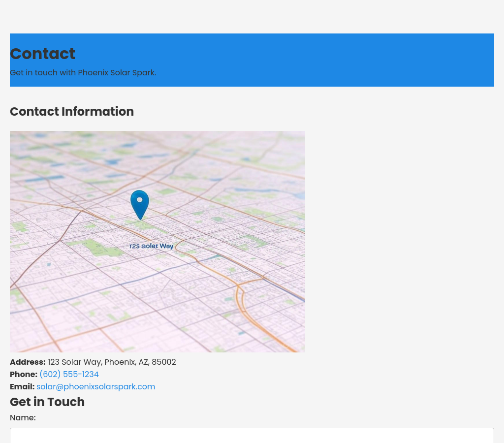Click the blue location pin on the map

coord(140,203)
